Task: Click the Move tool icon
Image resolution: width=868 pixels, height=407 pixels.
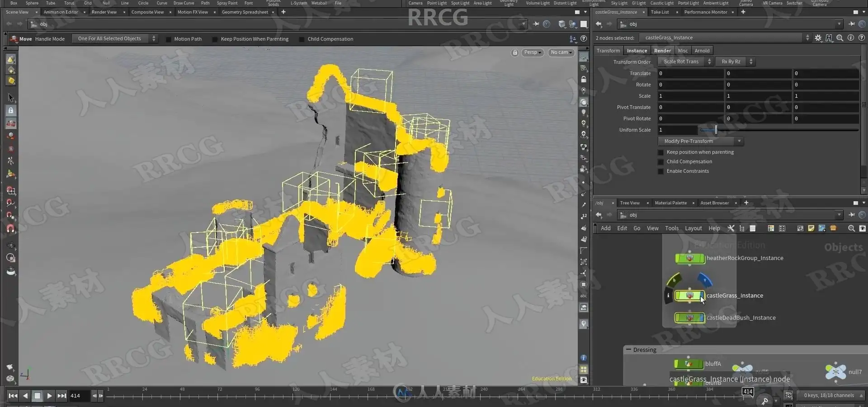Action: coord(14,39)
